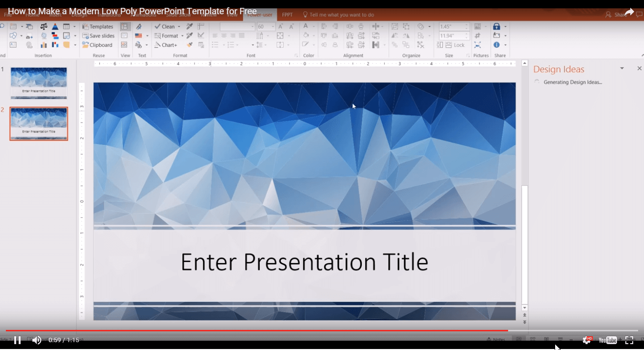Image resolution: width=644 pixels, height=350 pixels.
Task: Click the top eyedropper format icon
Action: 189,27
